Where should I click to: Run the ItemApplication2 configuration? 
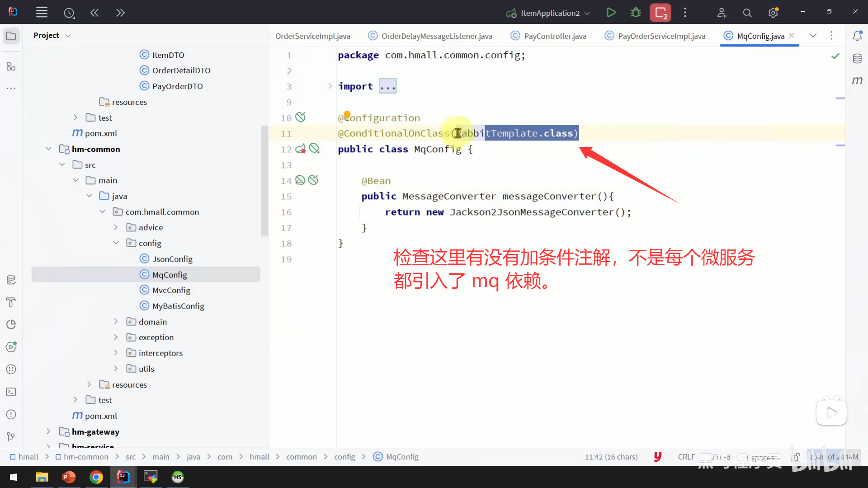coord(611,13)
